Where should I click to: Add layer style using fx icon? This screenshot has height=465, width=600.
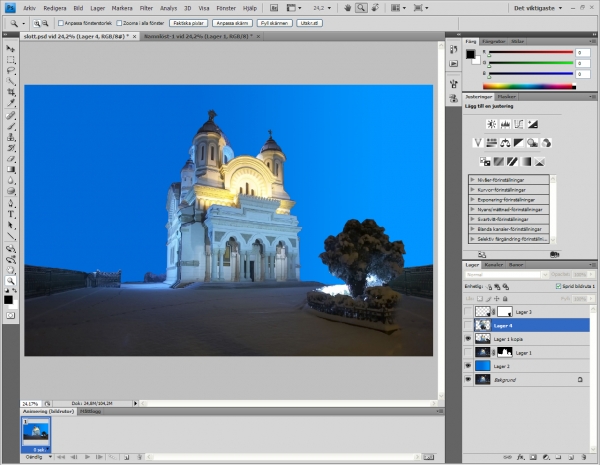(x=520, y=457)
